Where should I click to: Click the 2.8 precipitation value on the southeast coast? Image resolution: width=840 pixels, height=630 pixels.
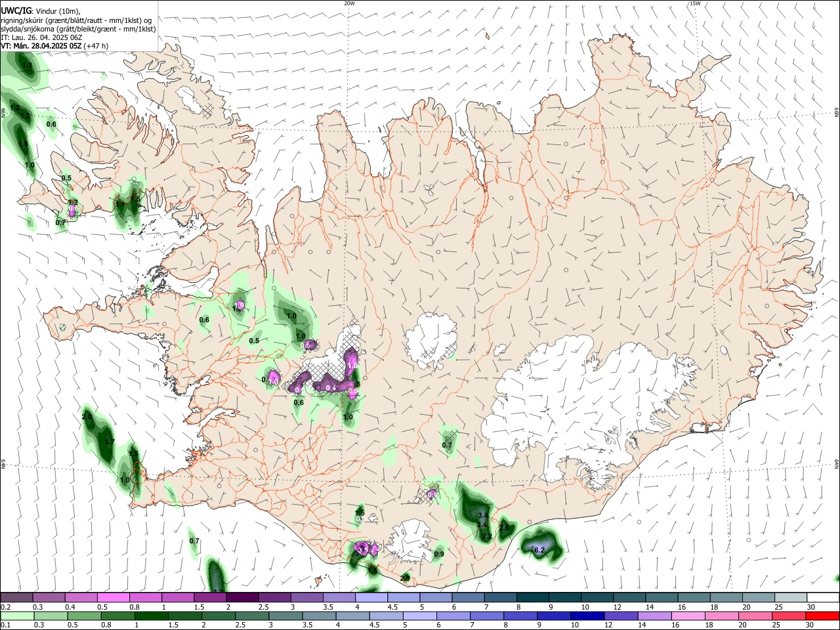coord(504,528)
